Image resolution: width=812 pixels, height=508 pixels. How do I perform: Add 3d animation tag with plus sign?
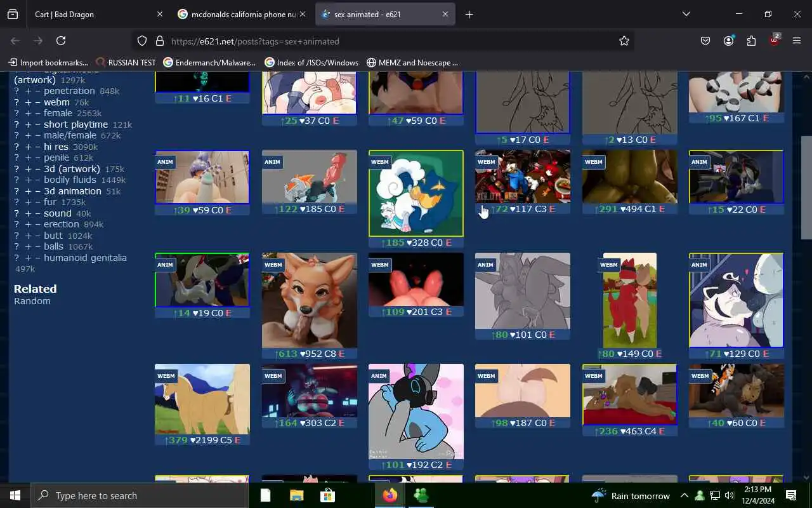(28, 191)
